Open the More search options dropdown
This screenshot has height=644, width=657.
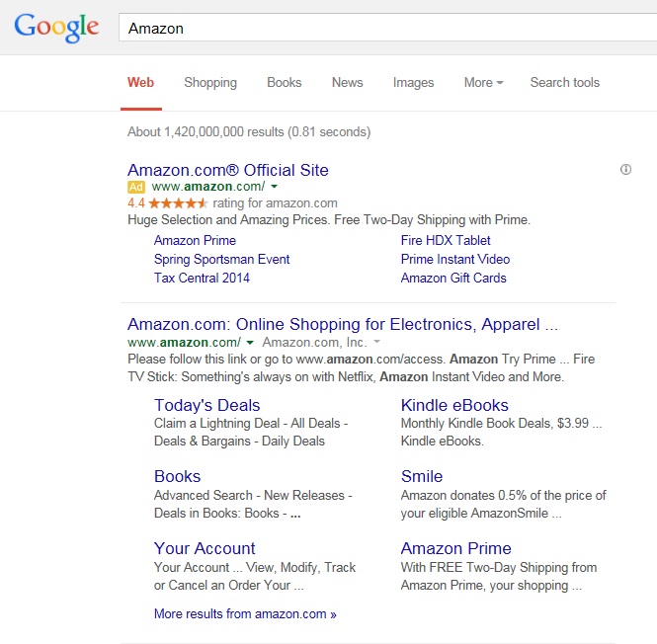click(x=483, y=83)
